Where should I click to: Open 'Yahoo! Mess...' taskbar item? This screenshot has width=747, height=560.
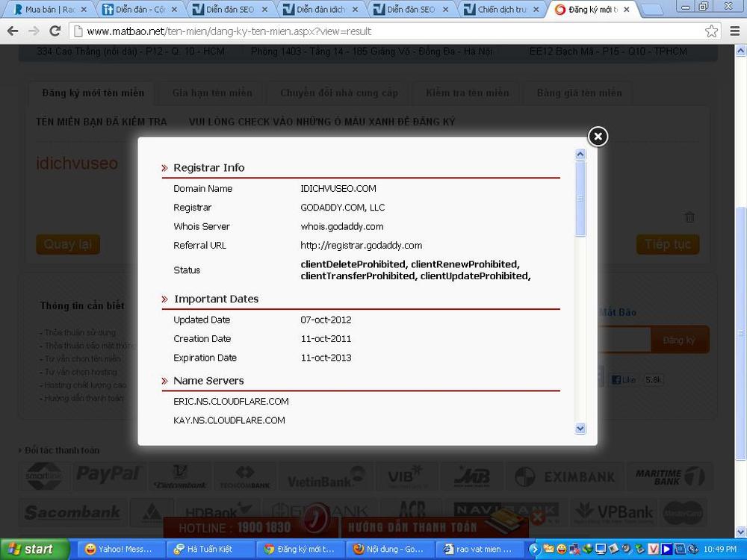point(121,549)
